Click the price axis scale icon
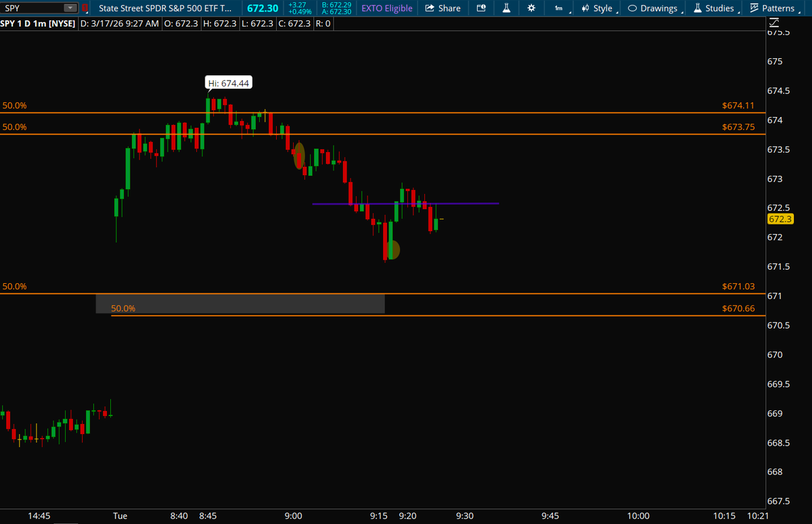The height and width of the screenshot is (524, 812). 775,24
